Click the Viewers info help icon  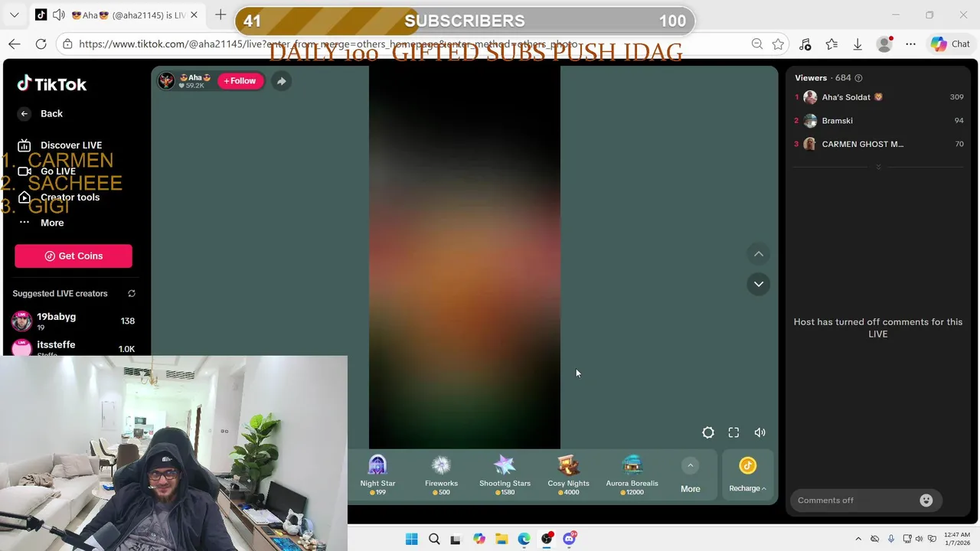pos(858,78)
